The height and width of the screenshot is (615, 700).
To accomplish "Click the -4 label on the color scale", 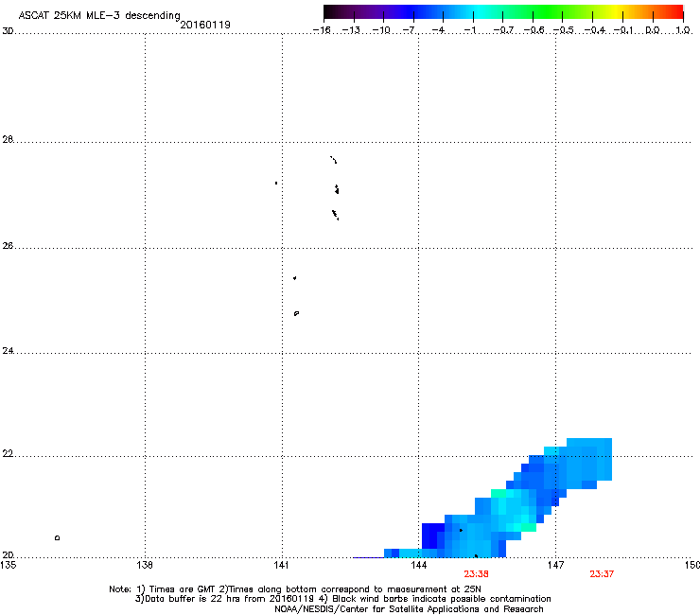I will 438,30.
